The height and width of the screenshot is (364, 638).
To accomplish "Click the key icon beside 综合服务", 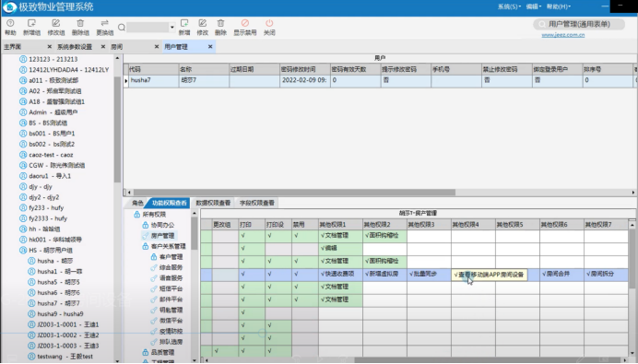I will pos(153,267).
